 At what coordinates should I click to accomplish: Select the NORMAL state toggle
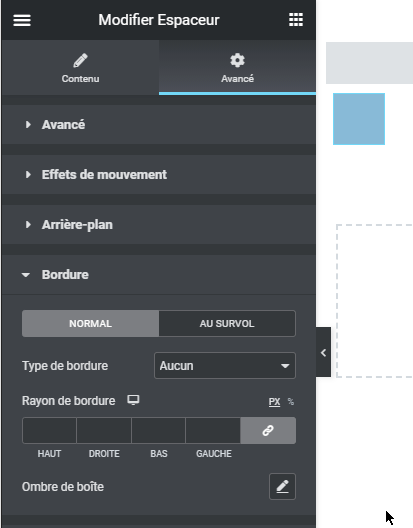tap(90, 324)
